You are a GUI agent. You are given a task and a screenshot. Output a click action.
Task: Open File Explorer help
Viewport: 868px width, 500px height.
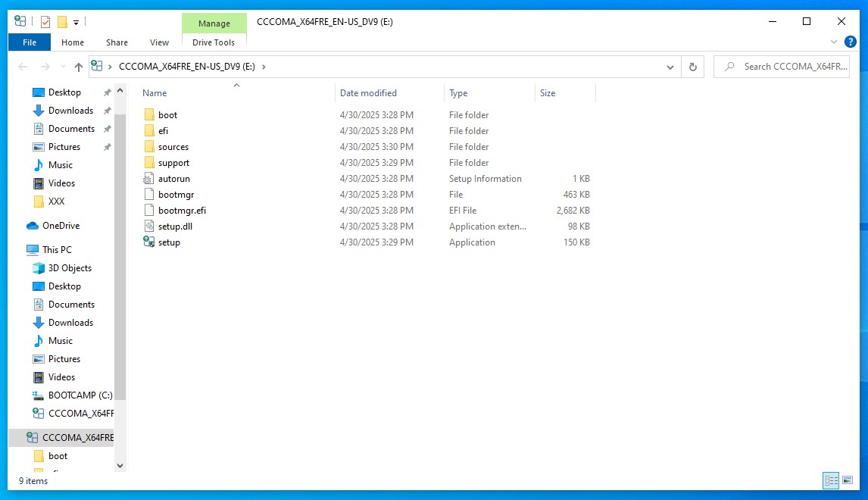[x=851, y=42]
